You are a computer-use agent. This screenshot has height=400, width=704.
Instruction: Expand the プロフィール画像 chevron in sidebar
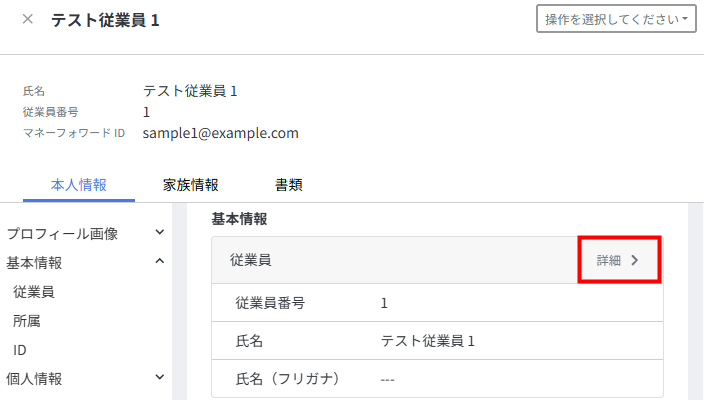[159, 233]
